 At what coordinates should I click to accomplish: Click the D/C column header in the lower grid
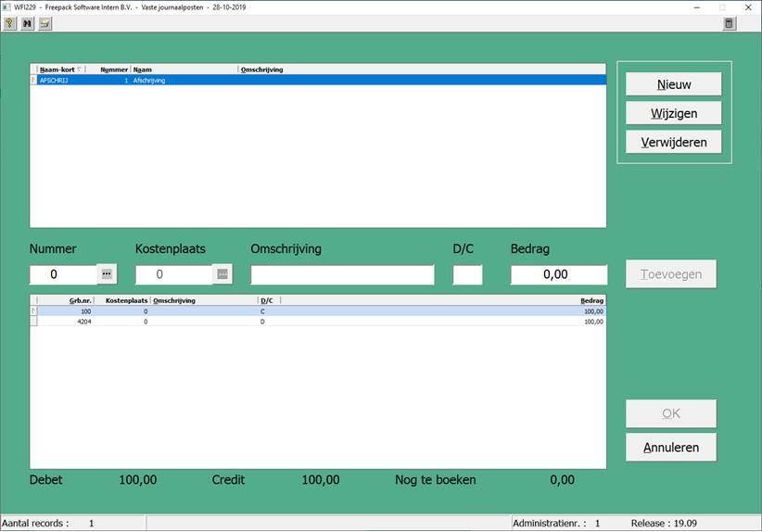coord(269,300)
